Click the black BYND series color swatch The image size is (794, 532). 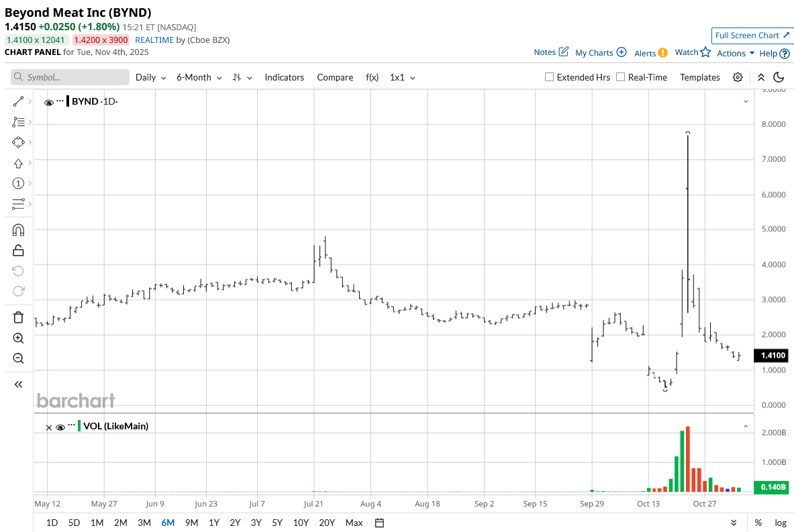click(x=68, y=101)
